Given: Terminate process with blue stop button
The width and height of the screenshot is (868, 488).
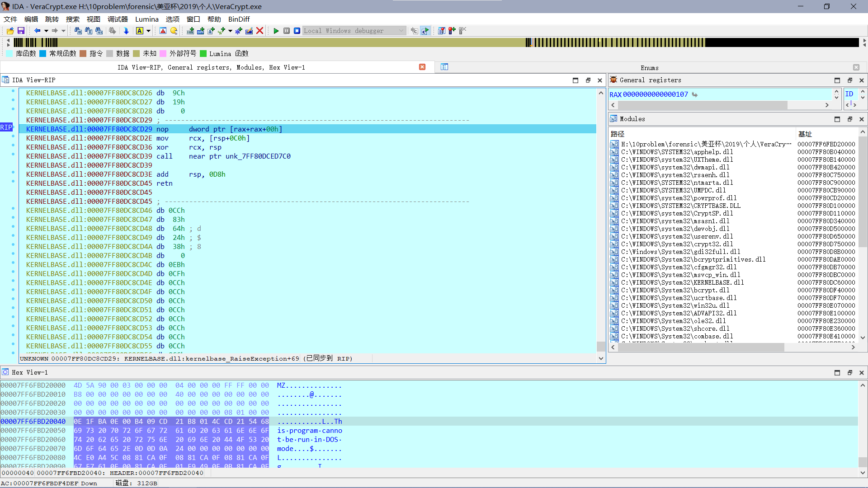Looking at the screenshot, I should [297, 31].
